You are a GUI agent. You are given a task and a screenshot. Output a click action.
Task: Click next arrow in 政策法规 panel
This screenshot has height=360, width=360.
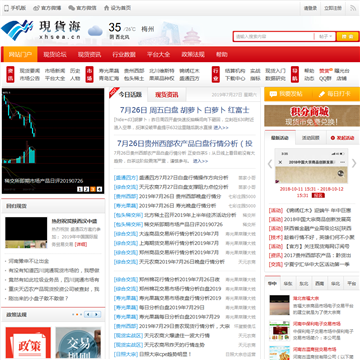[x=97, y=314]
